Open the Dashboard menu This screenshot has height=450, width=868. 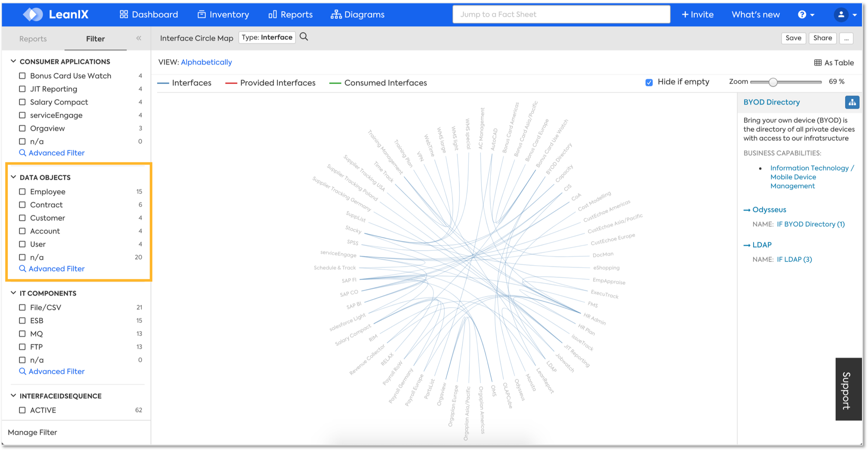(149, 15)
